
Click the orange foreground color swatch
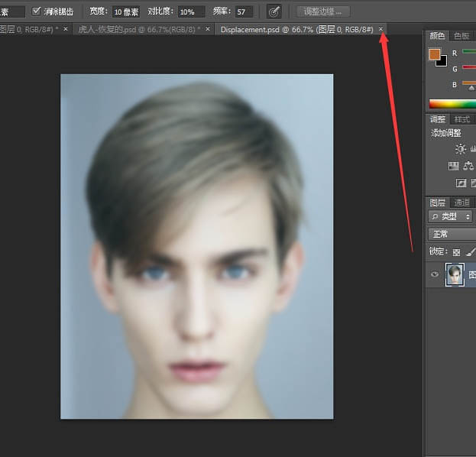(x=435, y=54)
